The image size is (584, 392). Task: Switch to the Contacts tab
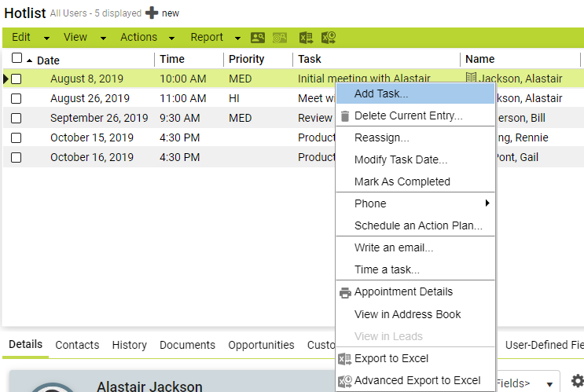point(77,345)
